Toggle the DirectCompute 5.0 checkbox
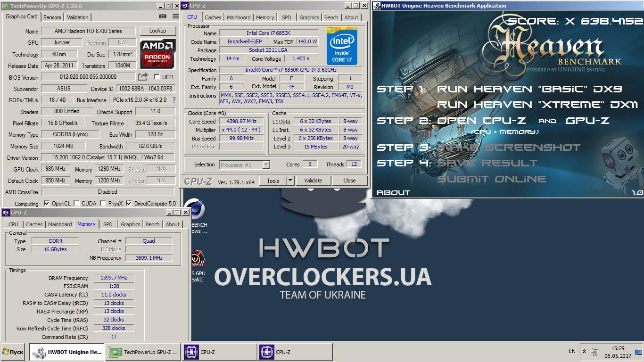 coord(129,204)
